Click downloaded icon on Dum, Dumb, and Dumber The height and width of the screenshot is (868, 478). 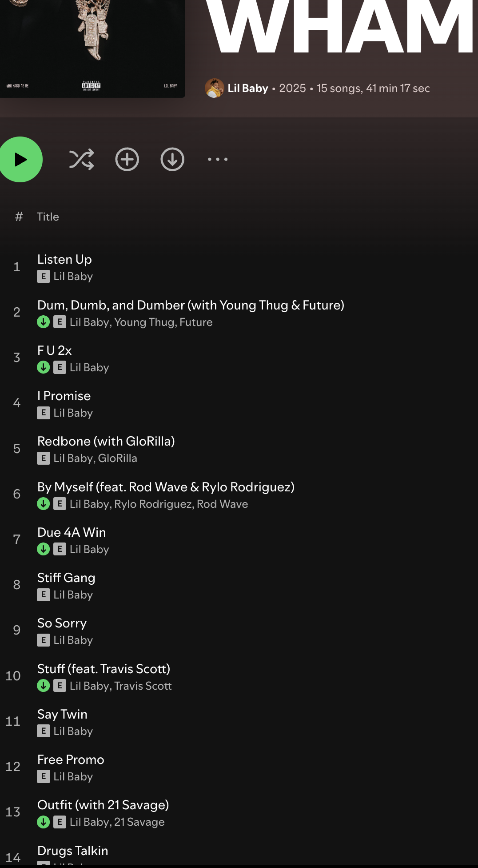click(44, 322)
